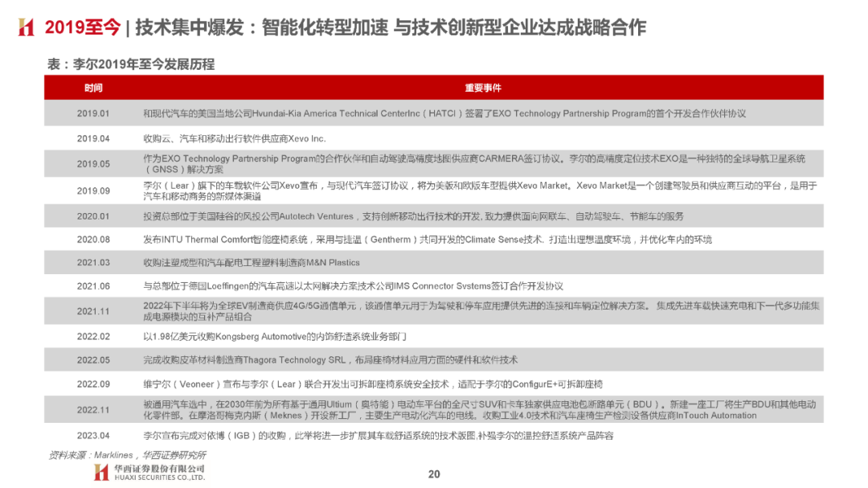
Task: Select the date cell 2023.04
Action: (x=93, y=436)
